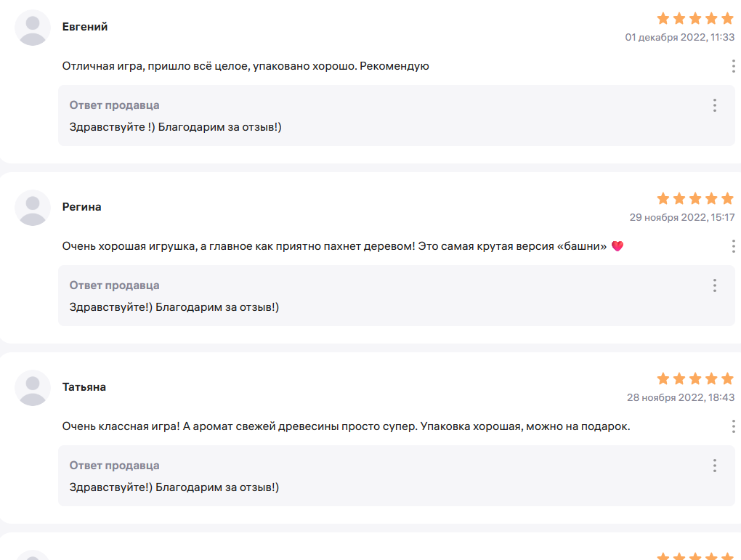Viewport: 741px width, 560px height.
Task: Open three-dot menu on seller reply to Татьяна
Action: tap(715, 466)
